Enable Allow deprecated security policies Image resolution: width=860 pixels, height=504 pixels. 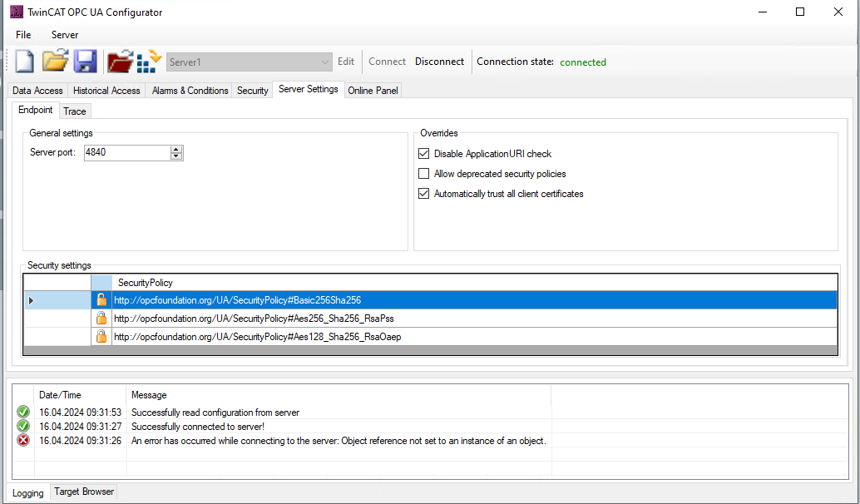point(424,174)
